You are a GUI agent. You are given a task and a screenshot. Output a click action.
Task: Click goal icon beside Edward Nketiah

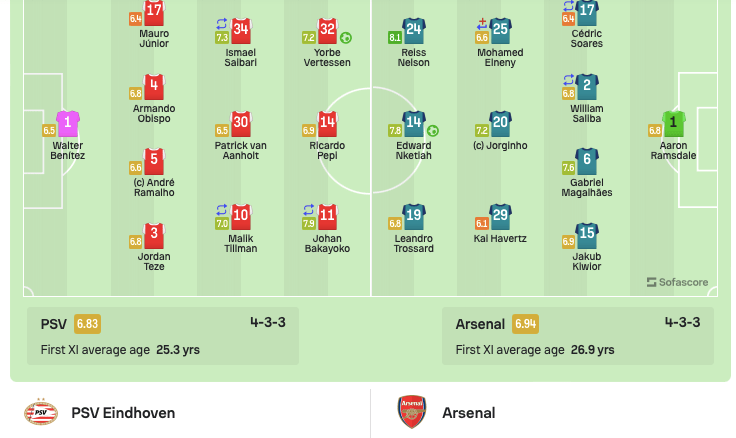point(433,131)
